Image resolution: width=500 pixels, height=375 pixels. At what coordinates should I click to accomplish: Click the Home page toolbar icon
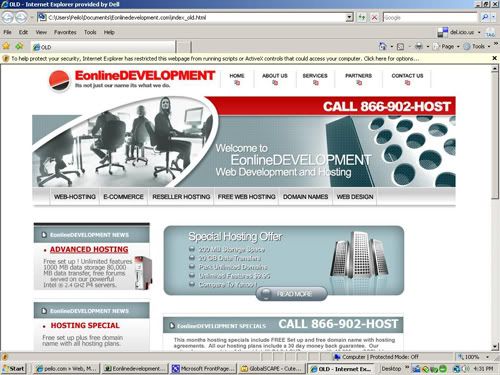tap(383, 46)
